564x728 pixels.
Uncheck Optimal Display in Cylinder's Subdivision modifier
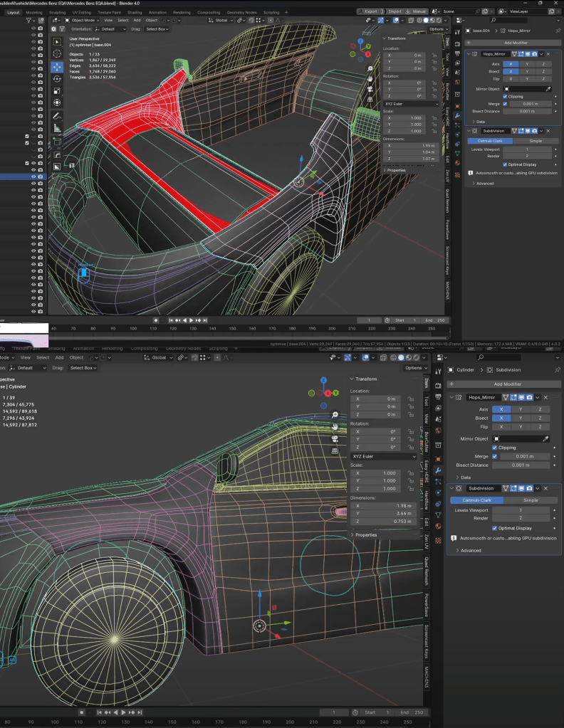coord(495,528)
